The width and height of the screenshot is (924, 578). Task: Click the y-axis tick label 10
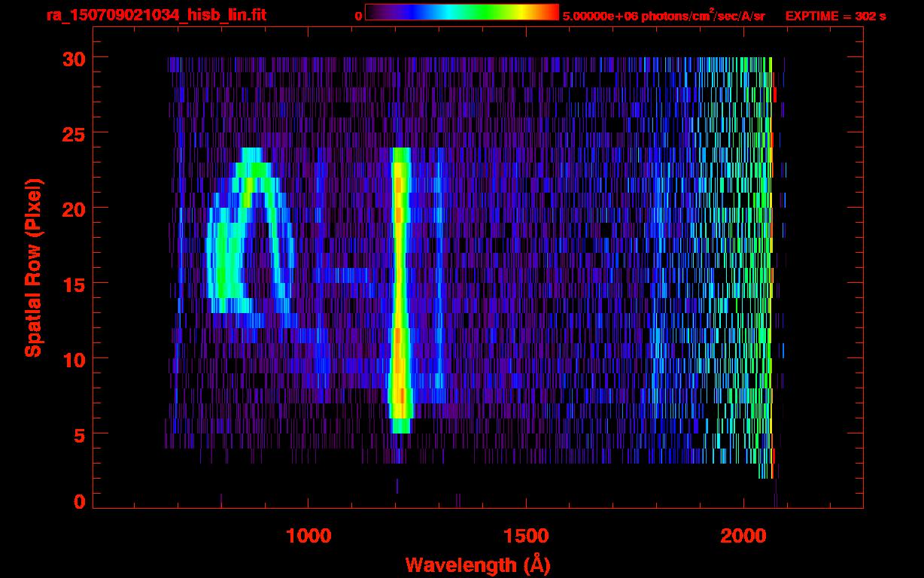coord(74,359)
